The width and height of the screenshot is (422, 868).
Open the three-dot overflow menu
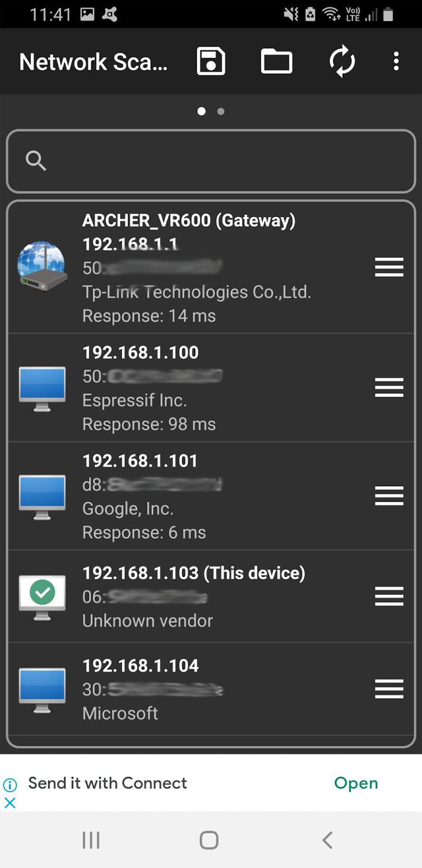[397, 61]
